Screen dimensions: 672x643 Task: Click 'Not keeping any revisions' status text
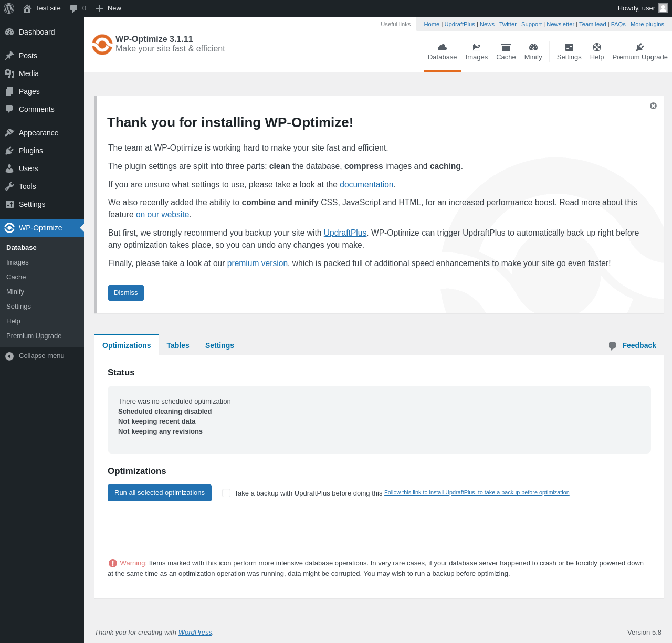[x=160, y=431]
